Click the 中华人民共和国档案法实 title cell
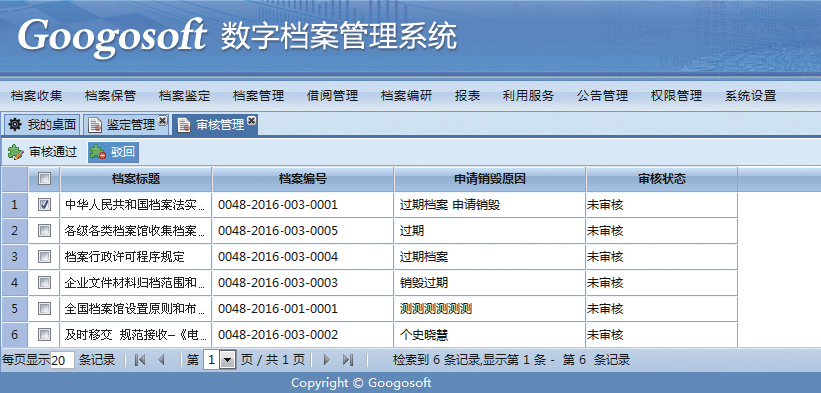This screenshot has width=821, height=393. [136, 205]
